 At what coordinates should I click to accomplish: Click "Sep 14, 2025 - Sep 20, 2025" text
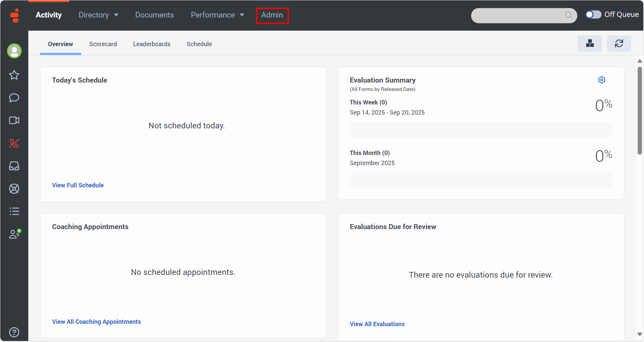click(x=387, y=113)
